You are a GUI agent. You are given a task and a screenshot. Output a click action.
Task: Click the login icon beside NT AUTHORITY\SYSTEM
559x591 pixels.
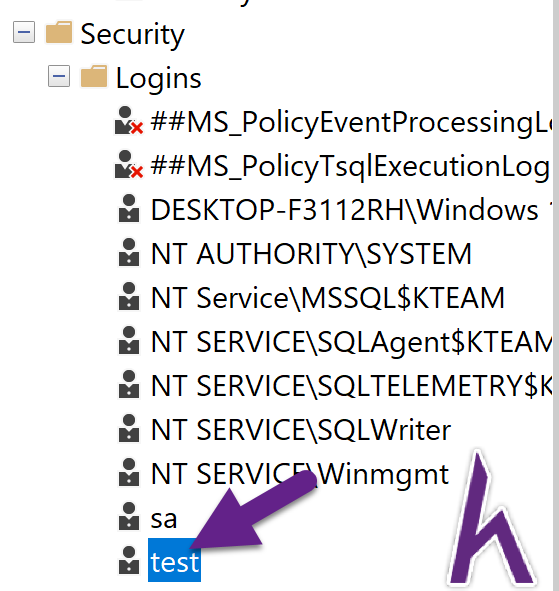click(129, 253)
